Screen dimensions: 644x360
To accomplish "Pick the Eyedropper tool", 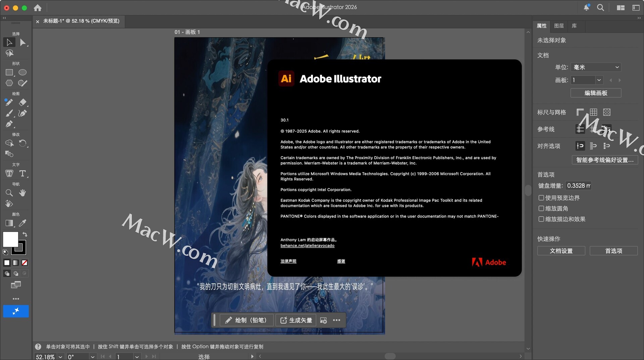I will 22,223.
